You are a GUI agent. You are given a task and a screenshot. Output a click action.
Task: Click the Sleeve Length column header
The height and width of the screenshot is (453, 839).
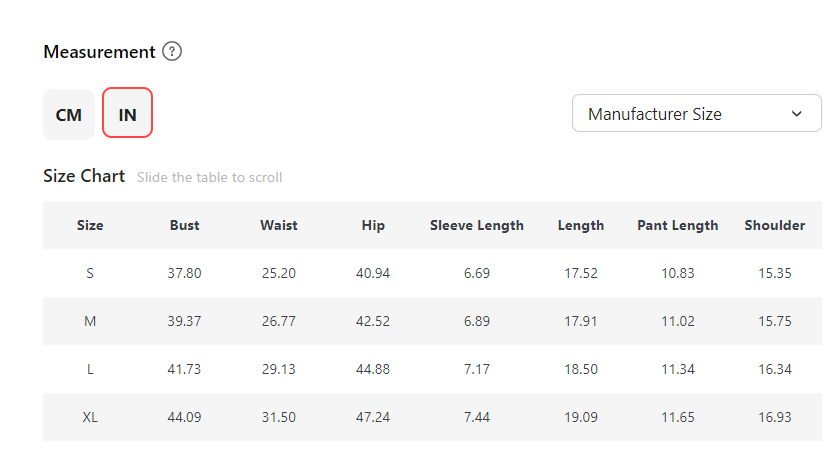pos(477,226)
